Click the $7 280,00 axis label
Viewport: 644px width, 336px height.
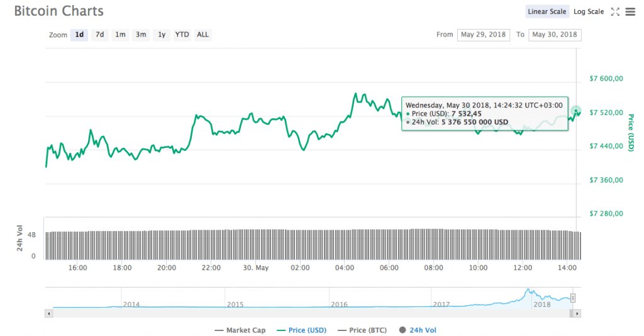606,213
